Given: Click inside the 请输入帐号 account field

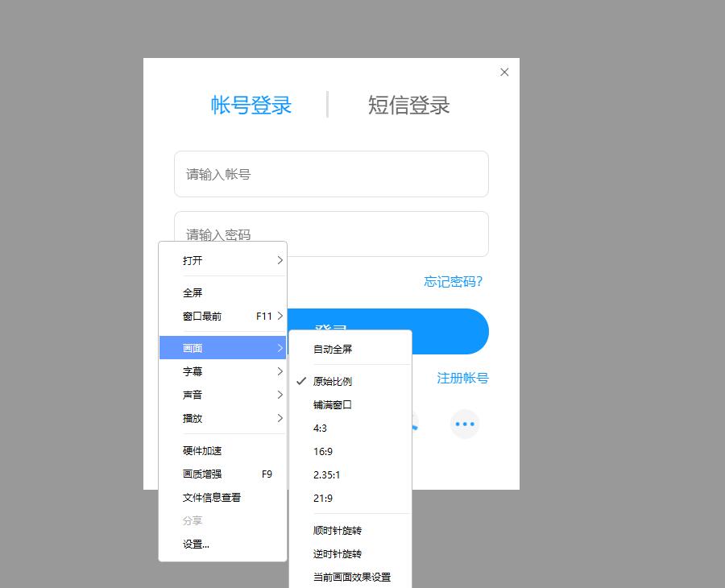Looking at the screenshot, I should (331, 174).
